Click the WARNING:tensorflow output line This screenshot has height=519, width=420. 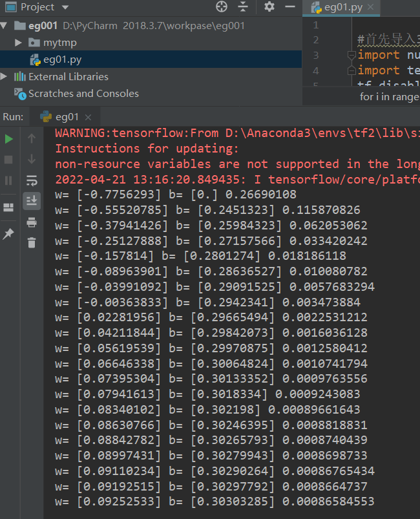click(x=237, y=133)
